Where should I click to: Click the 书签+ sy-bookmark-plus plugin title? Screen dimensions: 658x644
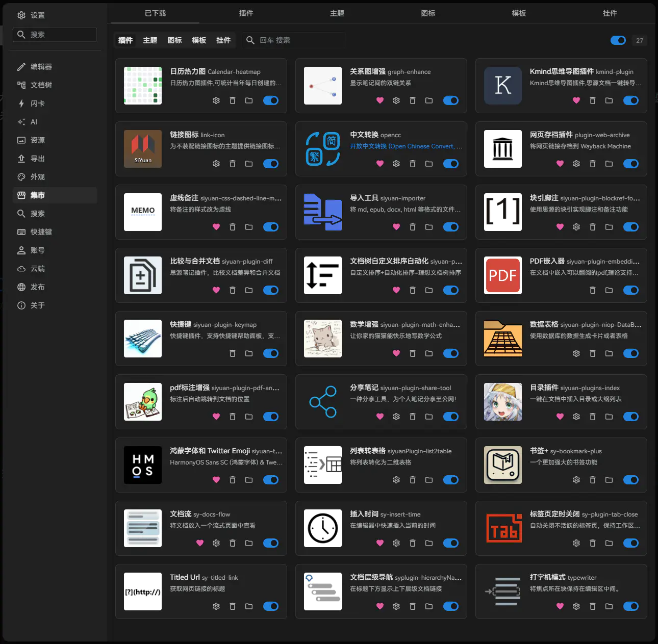click(x=566, y=451)
